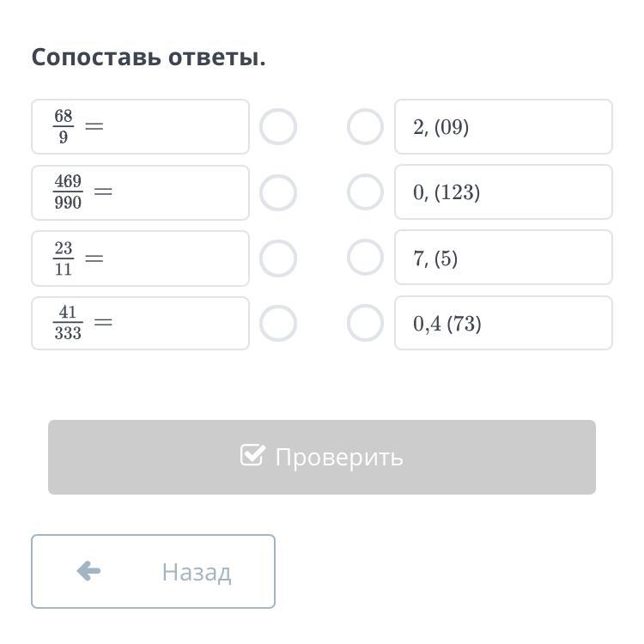Click the fraction box 23/11

140,258
